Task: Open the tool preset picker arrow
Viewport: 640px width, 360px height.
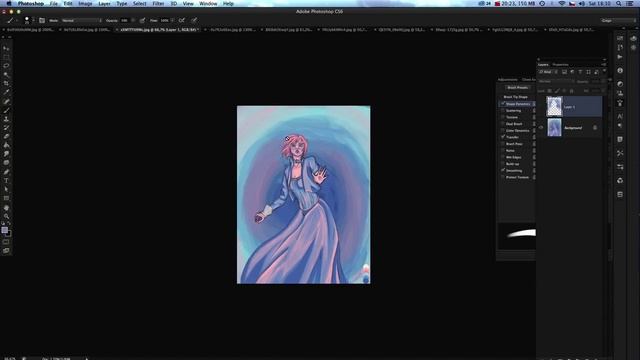Action: [17, 20]
